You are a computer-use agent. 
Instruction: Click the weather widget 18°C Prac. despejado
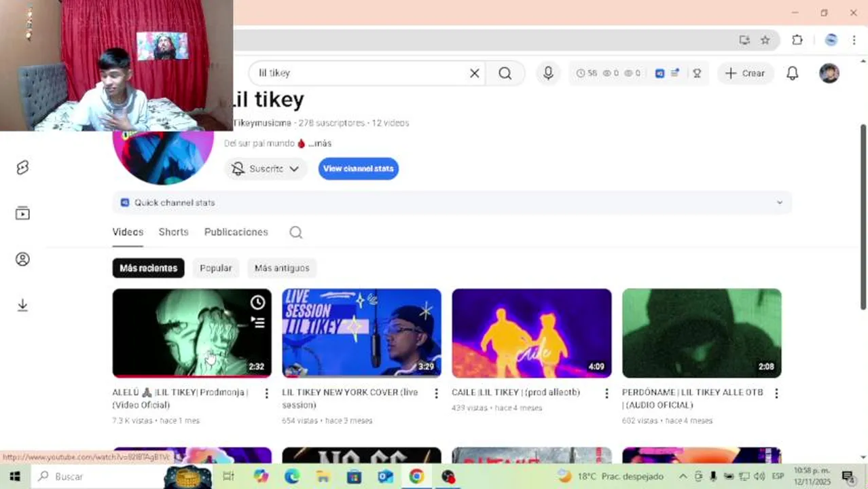click(x=611, y=476)
